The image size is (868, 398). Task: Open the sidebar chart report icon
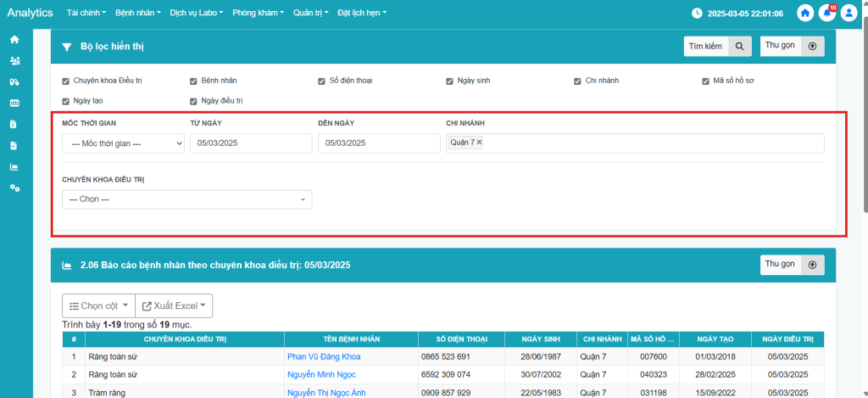tap(14, 166)
